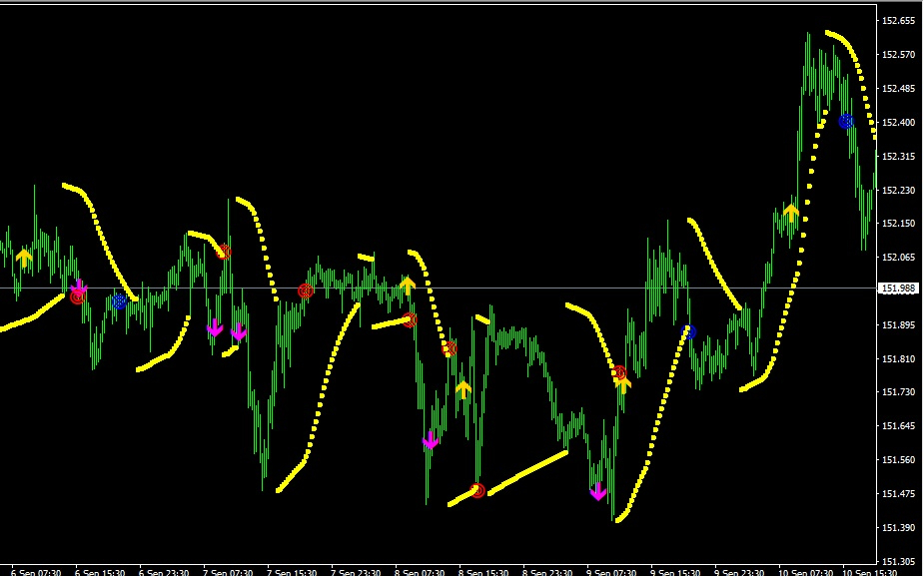Click the blue circle marker near 152.400 level
Screen dimensions: 924x576
tap(846, 122)
